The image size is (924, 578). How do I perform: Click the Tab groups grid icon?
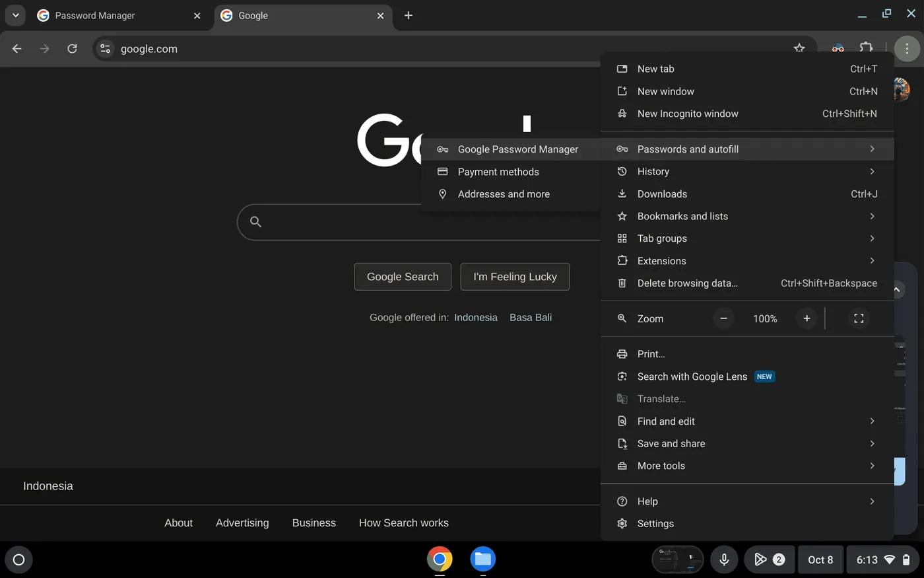pyautogui.click(x=622, y=238)
